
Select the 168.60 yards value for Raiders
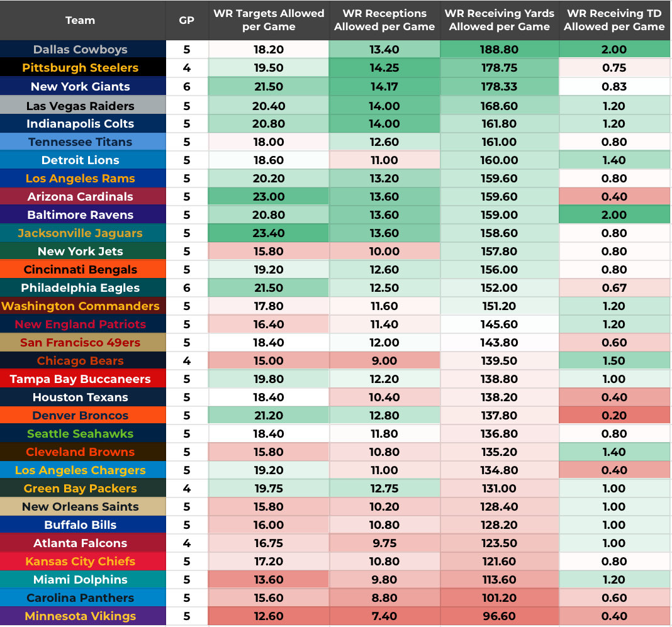tap(500, 106)
